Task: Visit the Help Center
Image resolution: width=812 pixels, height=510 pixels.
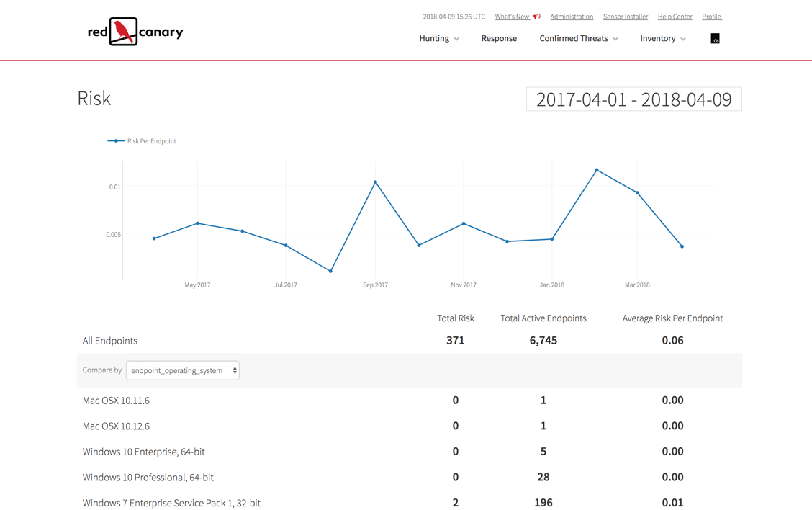Action: [x=675, y=17]
